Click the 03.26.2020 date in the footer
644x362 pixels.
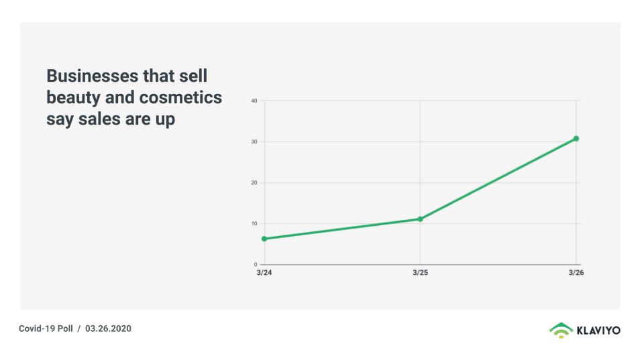click(108, 328)
